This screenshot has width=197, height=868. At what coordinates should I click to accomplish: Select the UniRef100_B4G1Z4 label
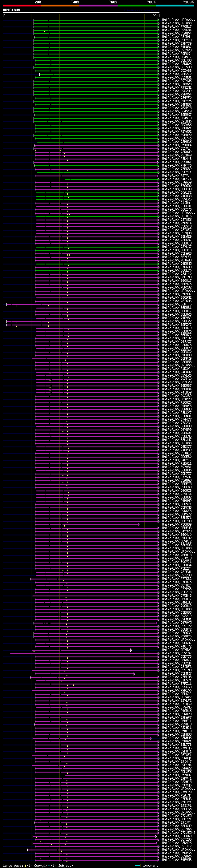click(177, 179)
